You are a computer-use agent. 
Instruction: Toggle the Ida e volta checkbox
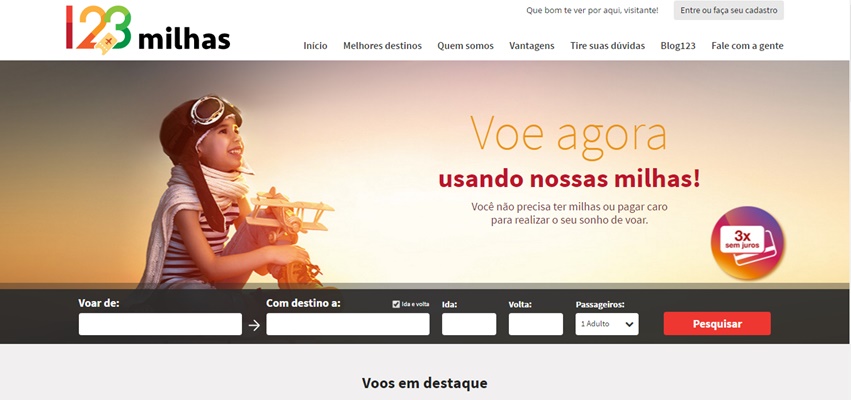click(396, 304)
